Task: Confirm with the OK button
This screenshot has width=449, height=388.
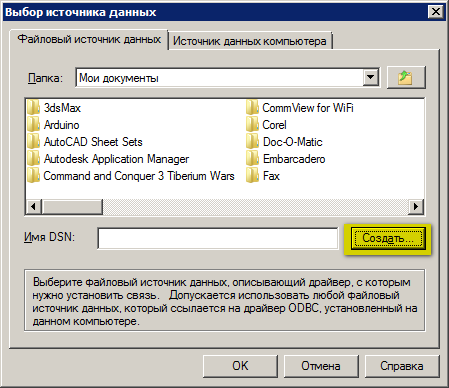Action: pyautogui.click(x=240, y=366)
